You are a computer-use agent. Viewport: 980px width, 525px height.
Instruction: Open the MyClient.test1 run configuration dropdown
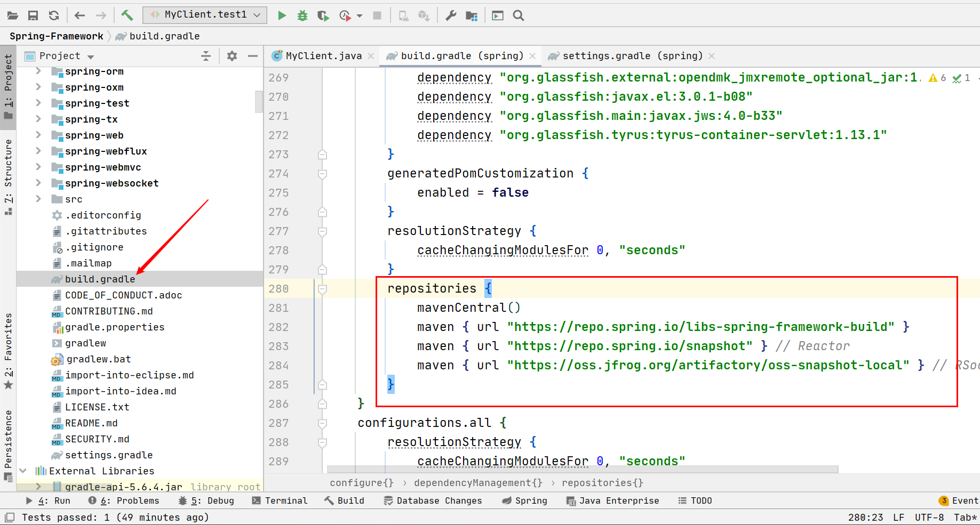click(x=205, y=15)
